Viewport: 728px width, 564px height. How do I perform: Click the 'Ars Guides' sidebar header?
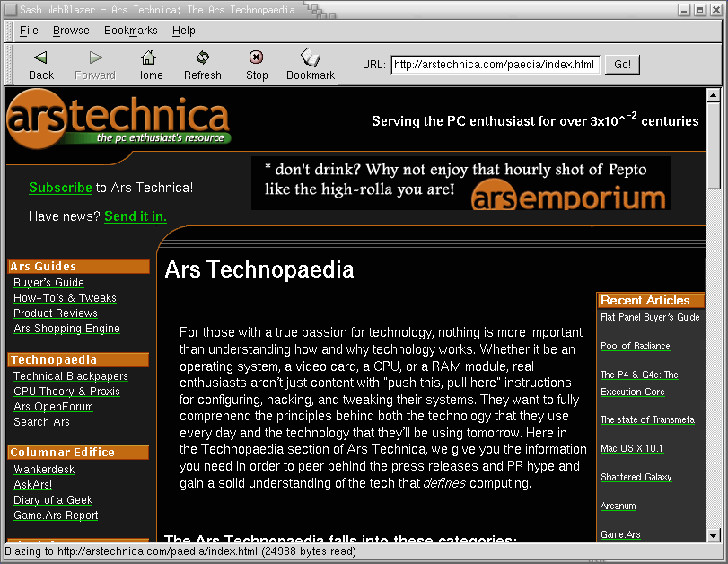[x=79, y=267]
